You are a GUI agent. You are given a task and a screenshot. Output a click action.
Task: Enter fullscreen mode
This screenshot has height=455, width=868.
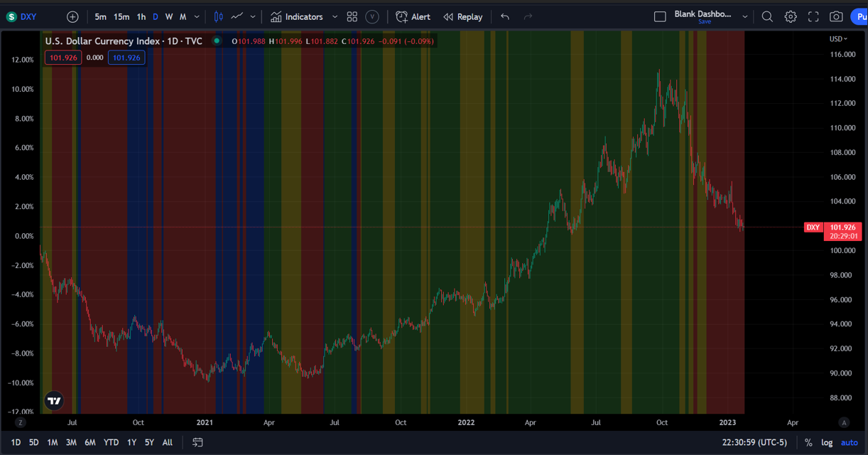coord(814,16)
